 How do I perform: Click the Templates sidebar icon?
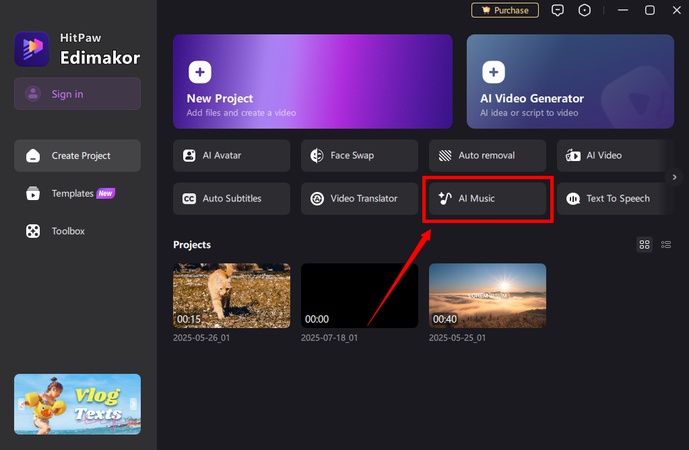click(33, 193)
